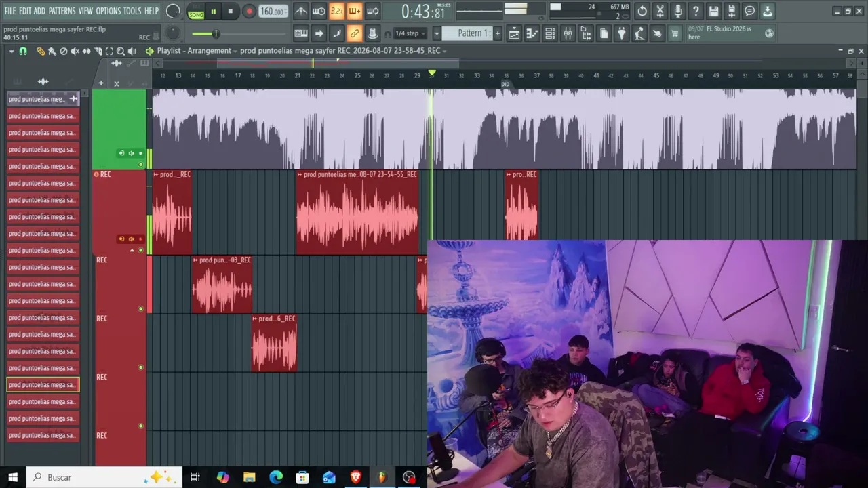Open the OPTIONS menu
The width and height of the screenshot is (868, 488).
108,11
